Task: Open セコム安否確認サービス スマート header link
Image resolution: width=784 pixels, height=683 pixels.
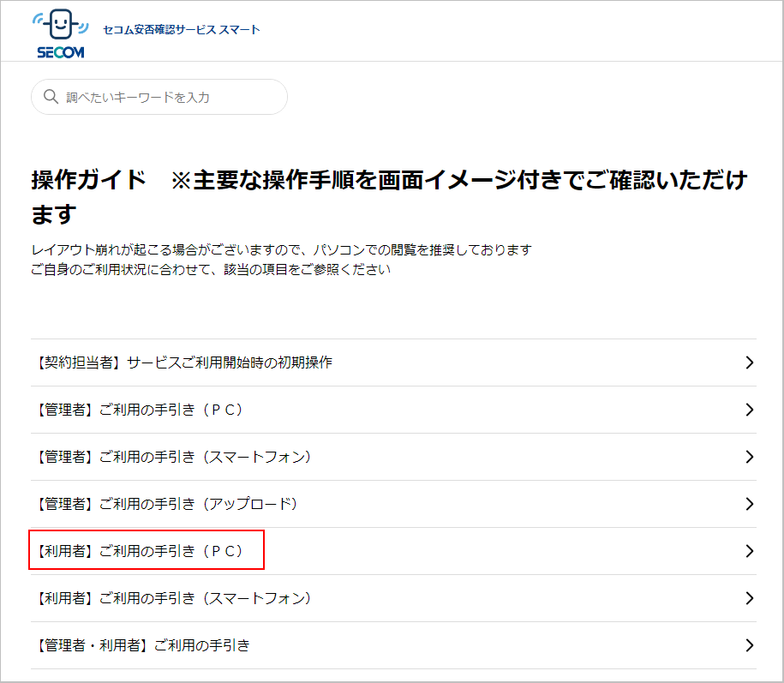Action: tap(182, 29)
